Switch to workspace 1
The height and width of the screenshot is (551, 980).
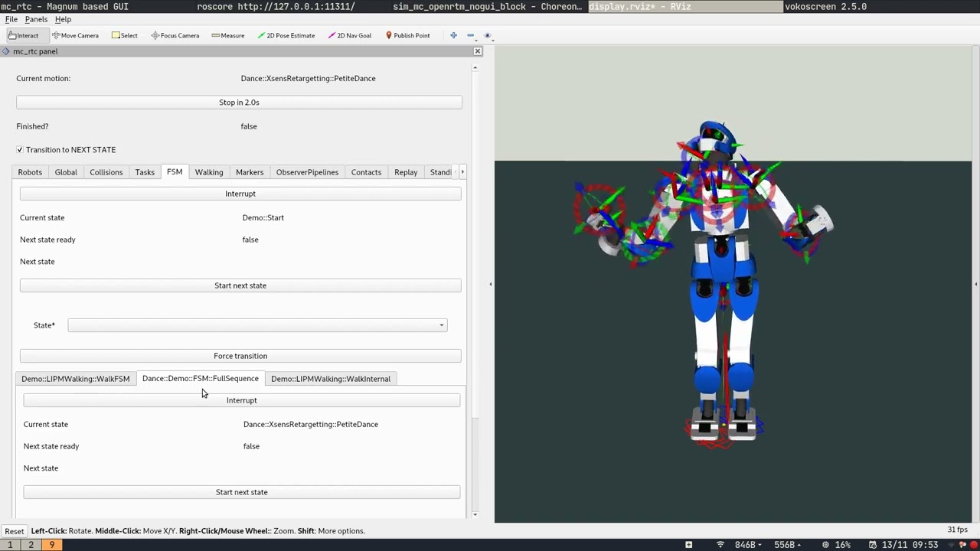click(x=10, y=545)
